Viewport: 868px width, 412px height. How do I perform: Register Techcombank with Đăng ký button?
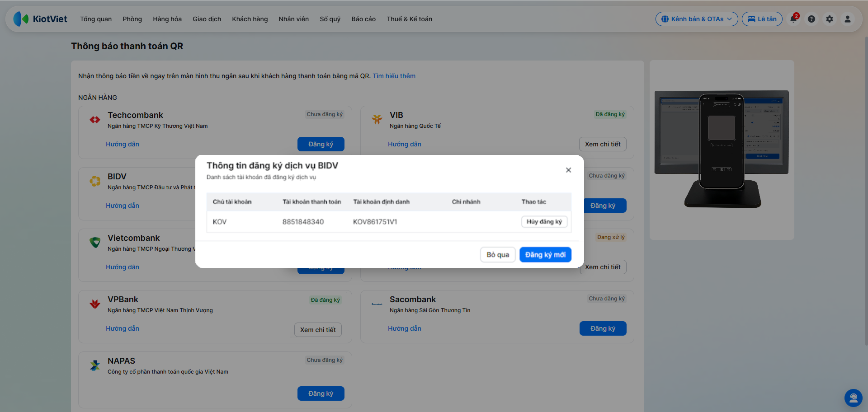click(x=321, y=144)
